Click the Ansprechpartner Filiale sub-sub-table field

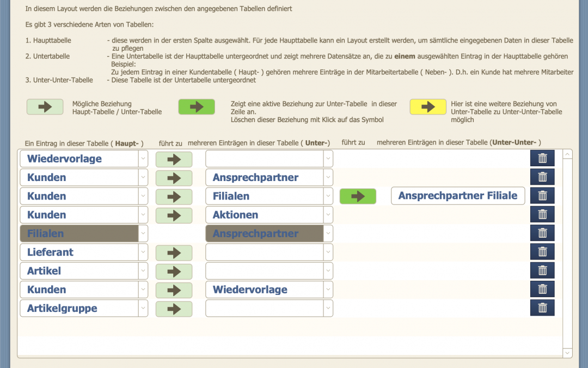[457, 196]
